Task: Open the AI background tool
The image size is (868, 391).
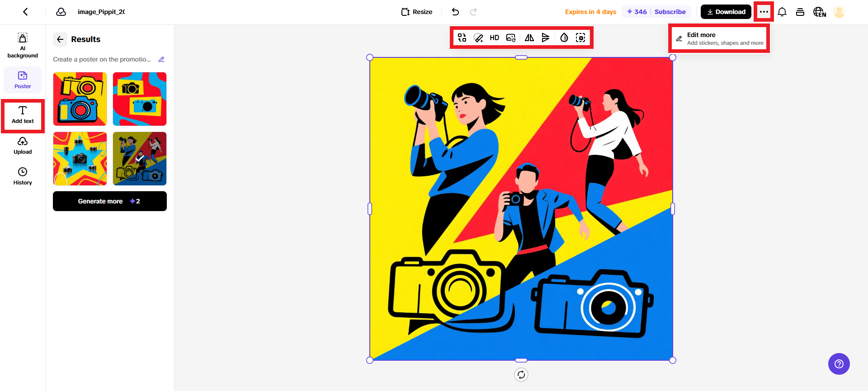Action: click(23, 46)
